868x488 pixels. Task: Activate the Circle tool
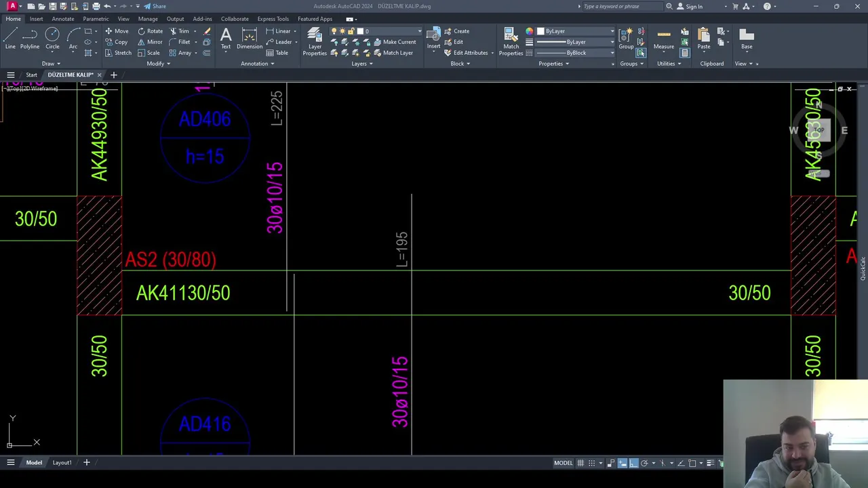(x=52, y=38)
